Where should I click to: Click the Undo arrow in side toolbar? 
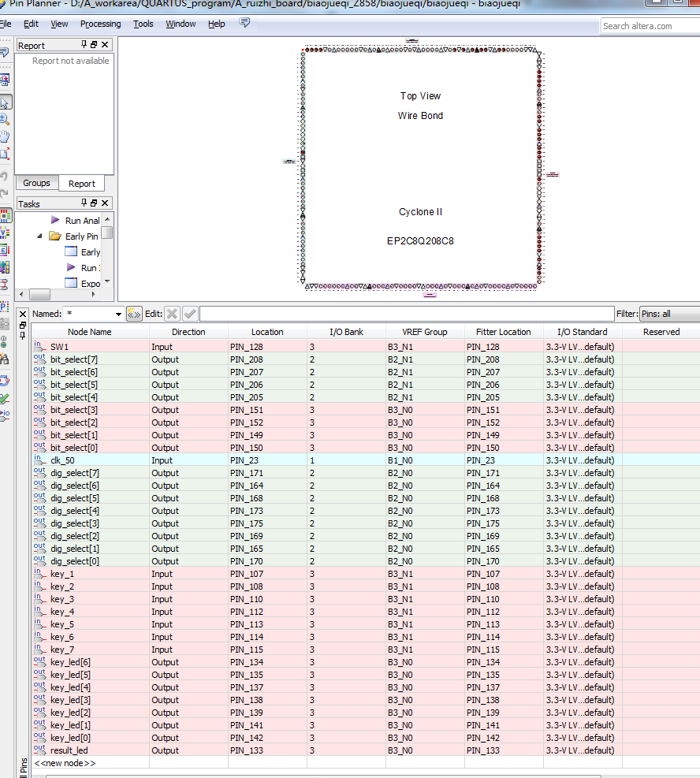4,176
